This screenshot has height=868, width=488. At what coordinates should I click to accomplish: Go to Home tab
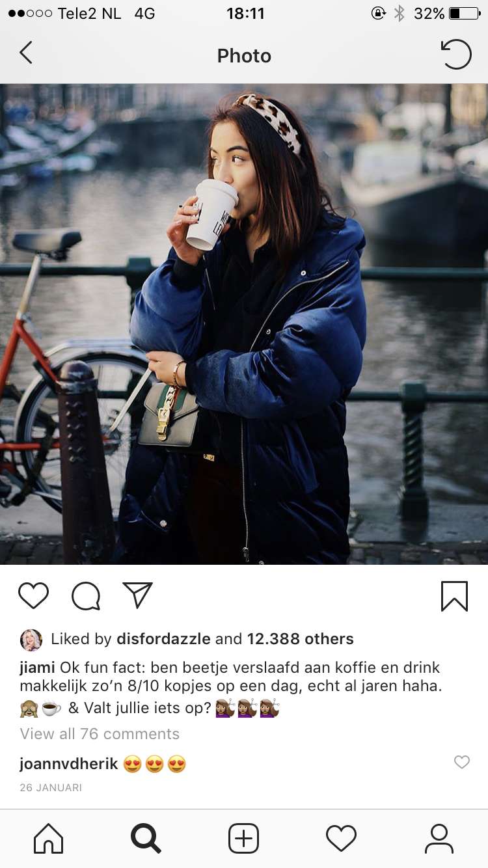click(49, 839)
